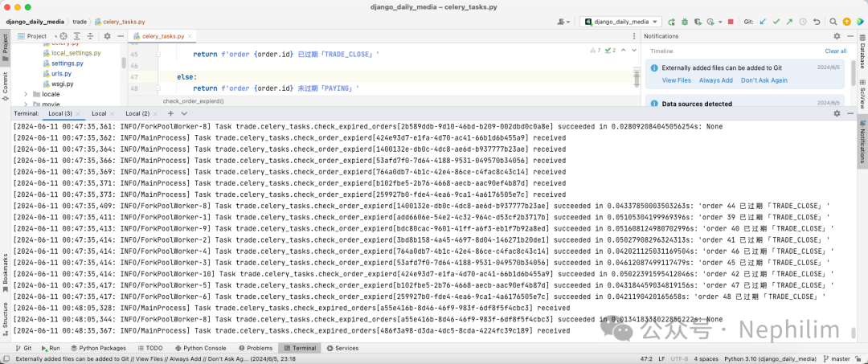
Task: Select opened file target icon in Project panel
Action: click(63, 36)
